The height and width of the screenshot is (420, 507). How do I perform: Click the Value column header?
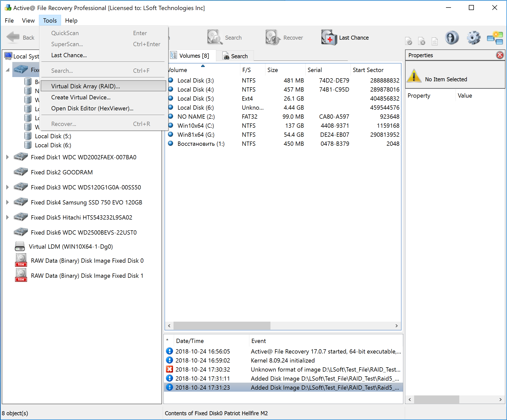point(480,96)
